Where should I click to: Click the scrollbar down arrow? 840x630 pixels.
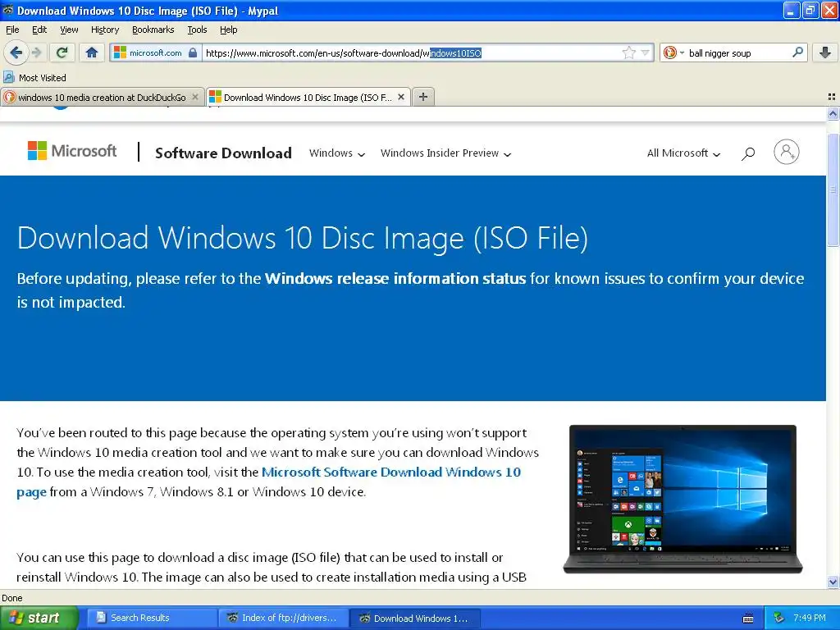click(x=833, y=582)
